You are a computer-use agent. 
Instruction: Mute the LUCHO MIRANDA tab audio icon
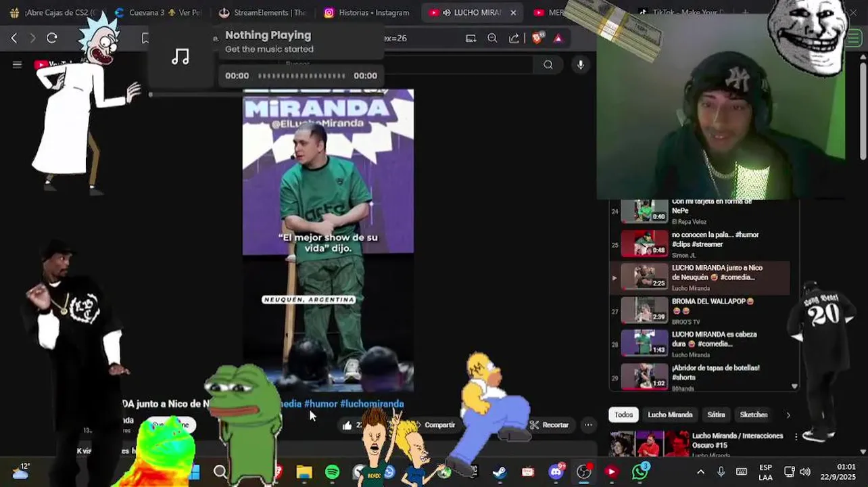coord(446,12)
